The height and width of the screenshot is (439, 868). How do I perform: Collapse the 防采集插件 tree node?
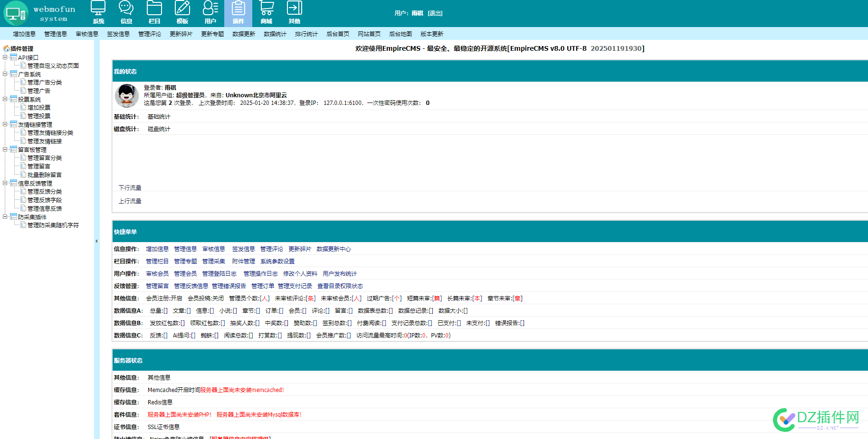click(x=5, y=216)
